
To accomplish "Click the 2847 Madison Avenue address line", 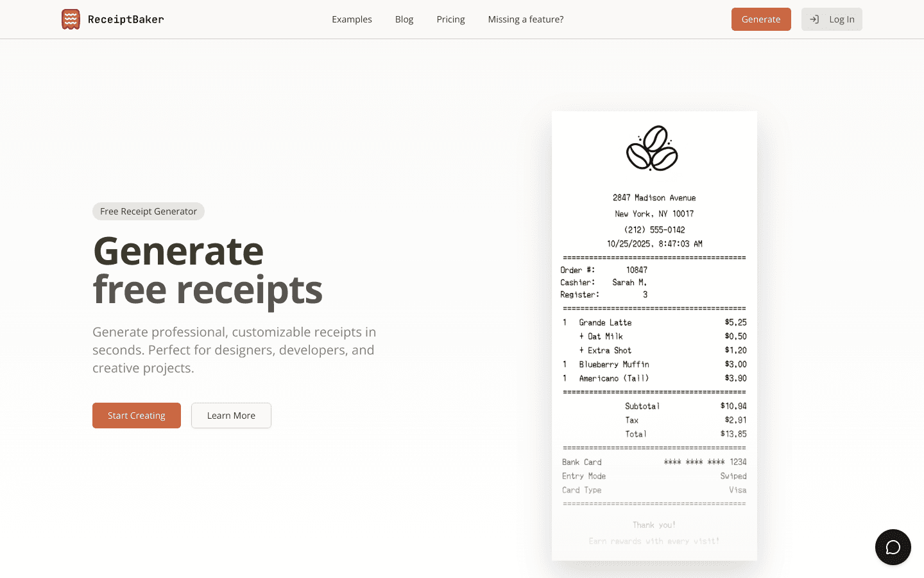I will pyautogui.click(x=654, y=198).
